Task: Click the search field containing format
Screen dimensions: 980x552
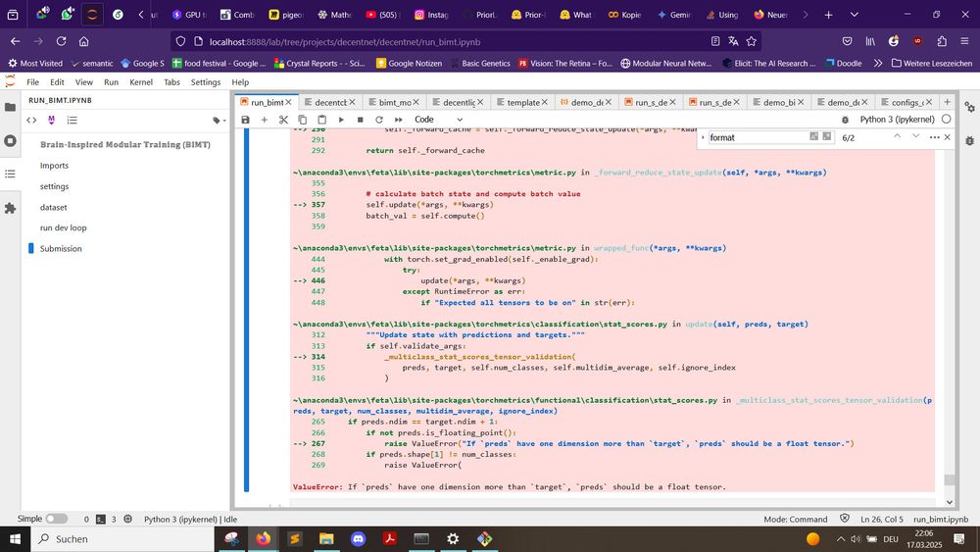Action: click(x=757, y=137)
